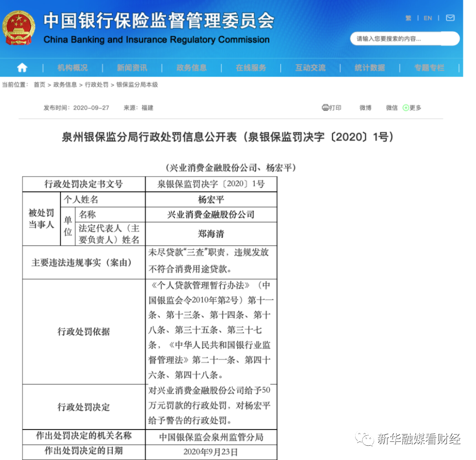476x460 pixels.
Task: Open the 新闻资讯 menu
Action: pos(132,68)
